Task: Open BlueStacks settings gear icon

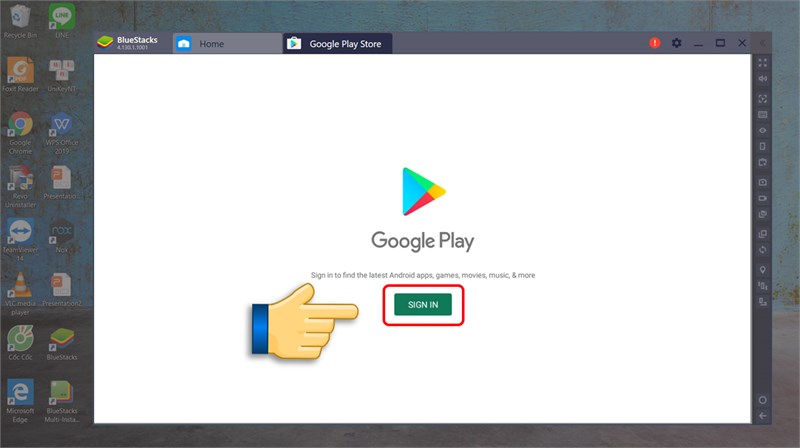Action: pyautogui.click(x=677, y=43)
